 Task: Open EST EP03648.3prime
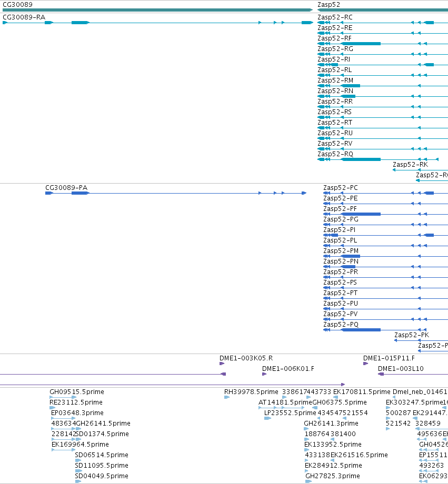click(x=77, y=412)
